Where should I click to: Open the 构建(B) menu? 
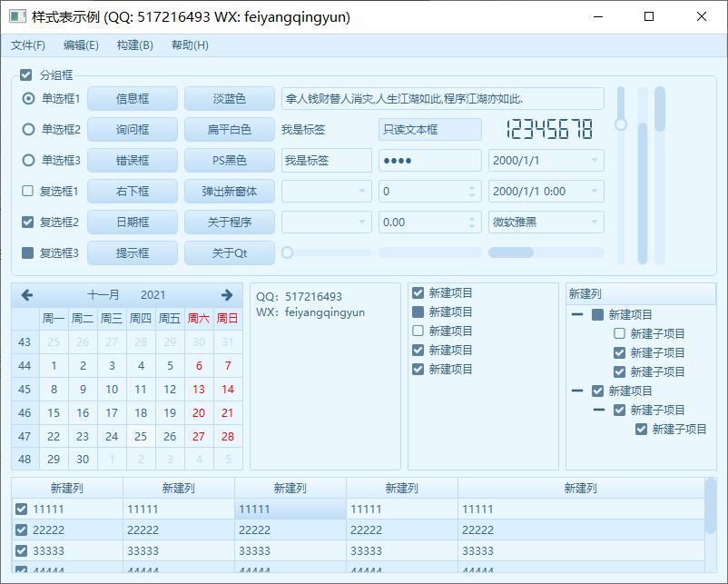(135, 45)
